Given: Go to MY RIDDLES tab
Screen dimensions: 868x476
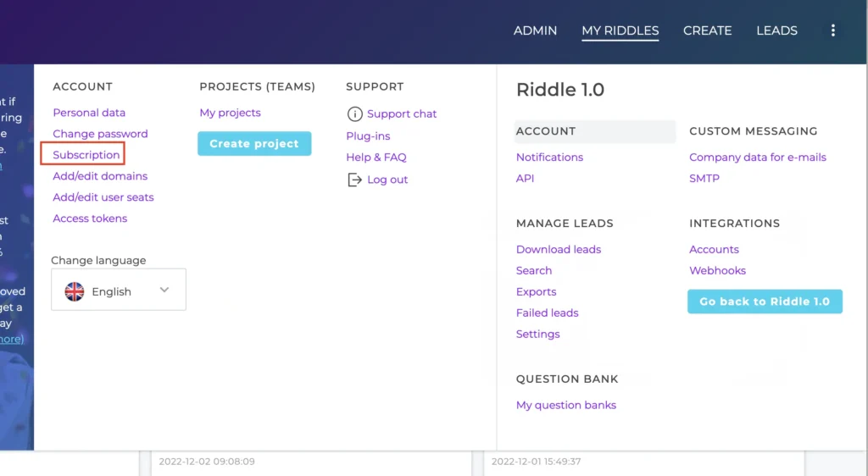Looking at the screenshot, I should [x=620, y=31].
